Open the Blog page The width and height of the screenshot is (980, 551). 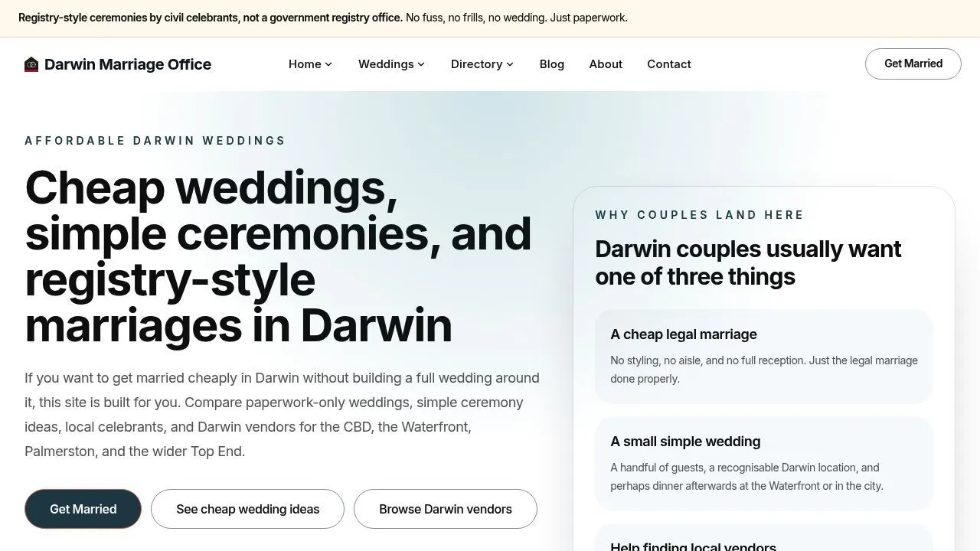click(551, 64)
